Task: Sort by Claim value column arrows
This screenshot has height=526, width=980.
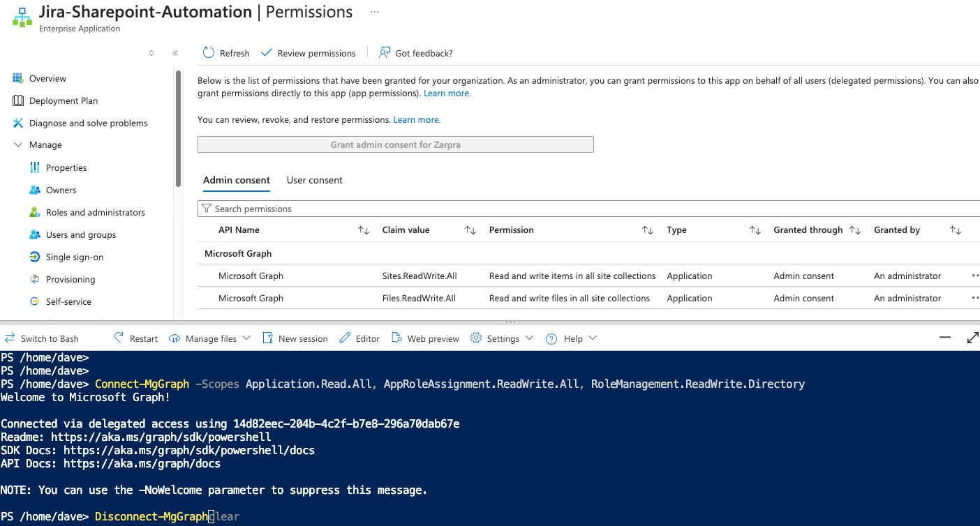Action: 470,230
